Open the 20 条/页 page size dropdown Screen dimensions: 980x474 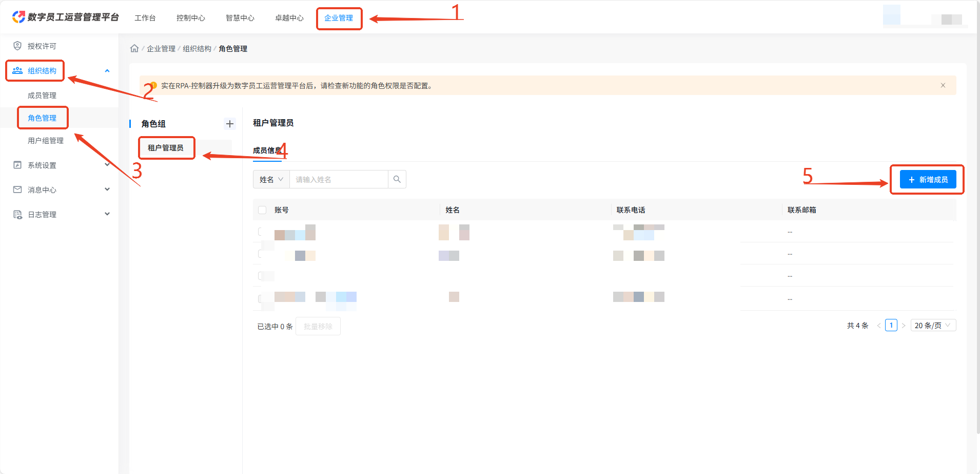[933, 325]
